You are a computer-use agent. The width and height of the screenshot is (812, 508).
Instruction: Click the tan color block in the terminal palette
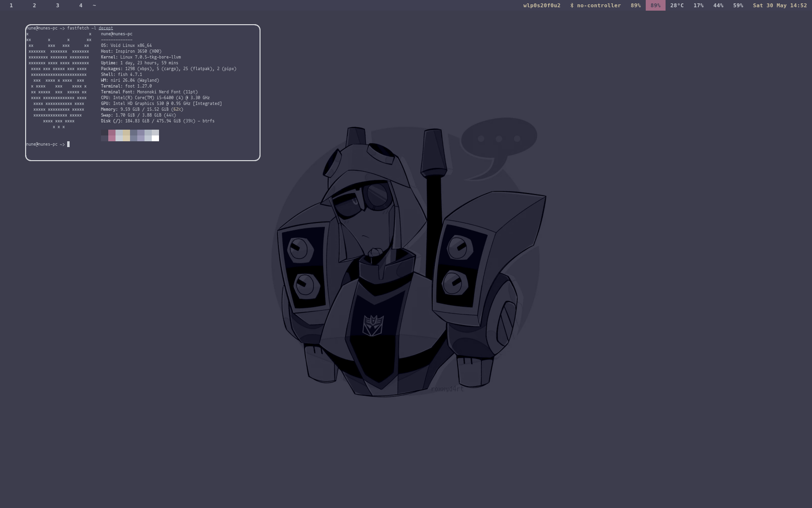pyautogui.click(x=126, y=135)
